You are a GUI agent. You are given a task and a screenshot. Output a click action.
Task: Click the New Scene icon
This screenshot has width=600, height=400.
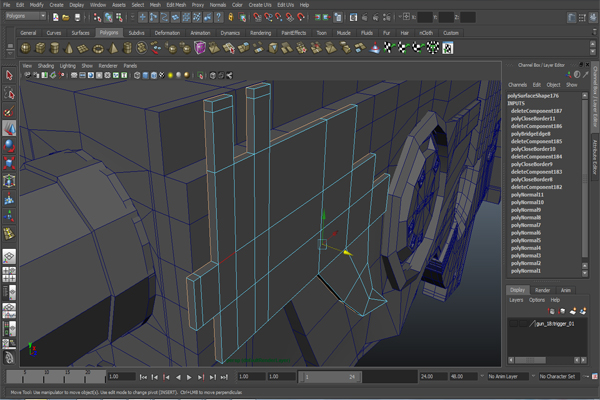[55, 17]
